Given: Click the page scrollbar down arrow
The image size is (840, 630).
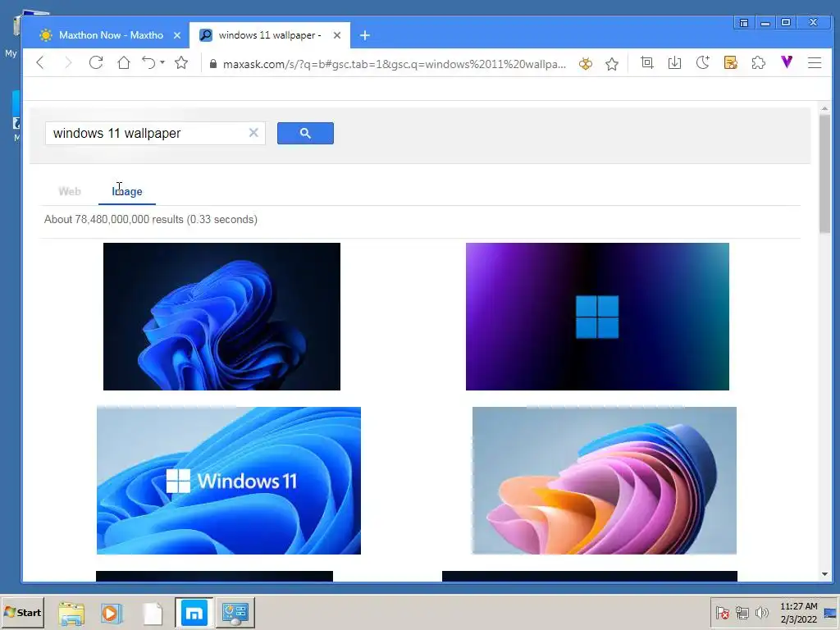Looking at the screenshot, I should pyautogui.click(x=824, y=574).
